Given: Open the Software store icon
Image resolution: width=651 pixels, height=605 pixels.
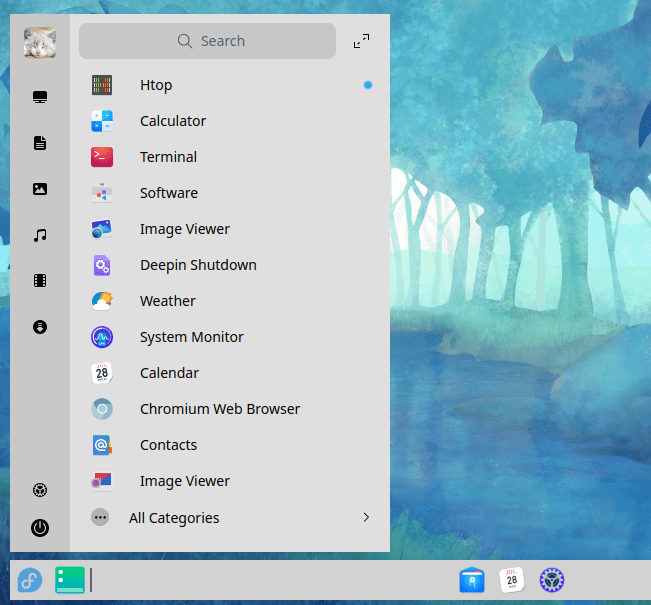Looking at the screenshot, I should pos(102,193).
